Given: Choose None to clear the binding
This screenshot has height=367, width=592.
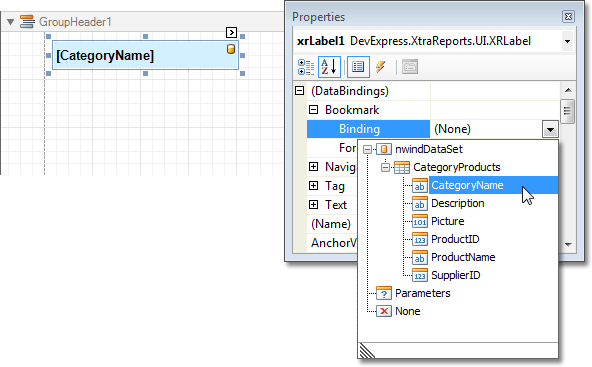Looking at the screenshot, I should [407, 311].
